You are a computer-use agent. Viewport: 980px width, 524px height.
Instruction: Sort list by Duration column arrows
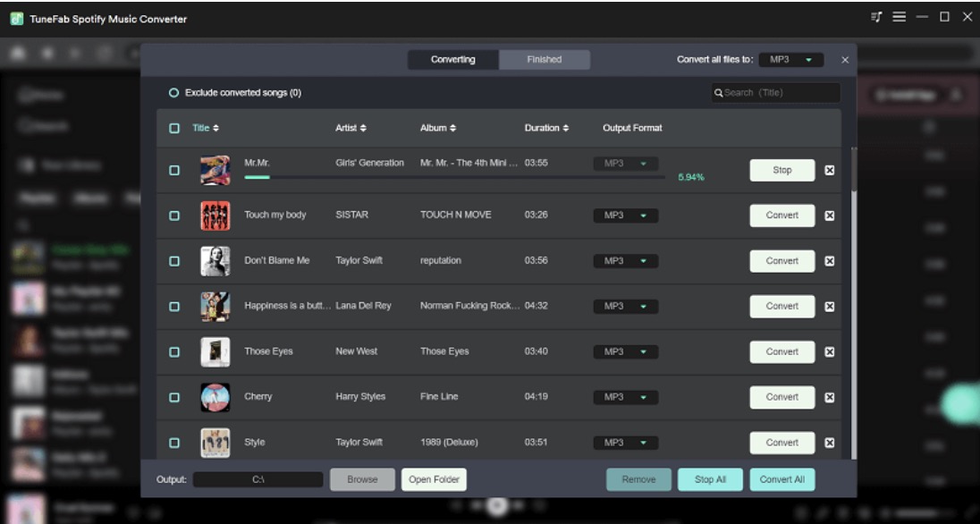566,128
